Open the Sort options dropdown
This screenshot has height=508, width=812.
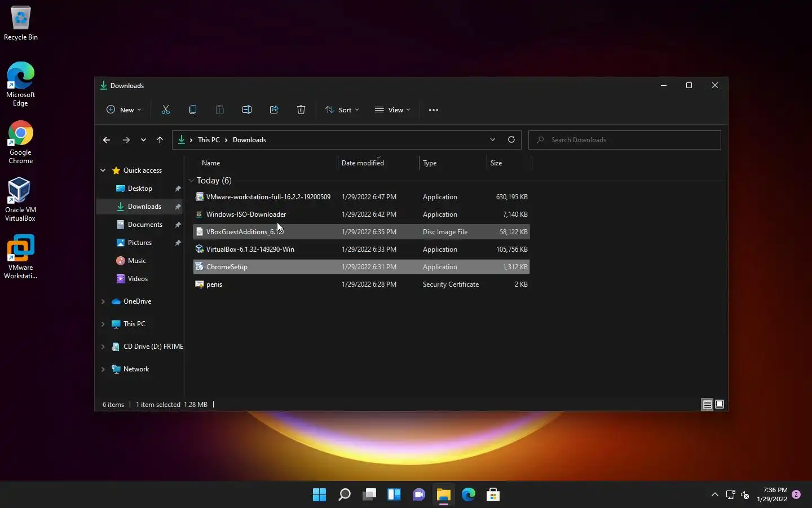tap(342, 110)
